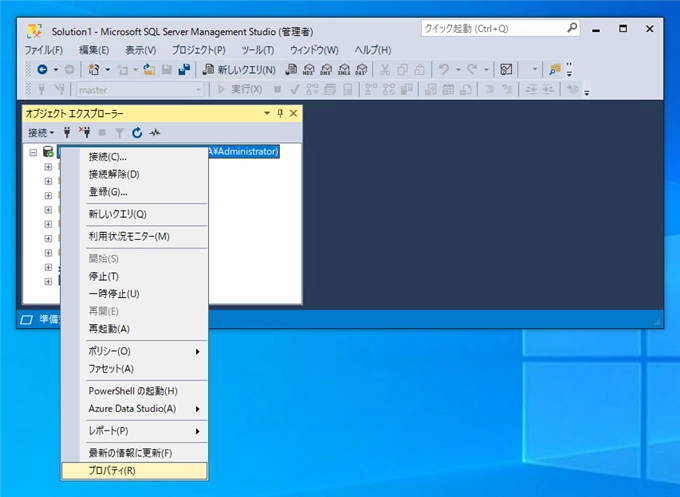Screen dimensions: 680x497
Task: Click the undo arrow icon
Action: 444,69
